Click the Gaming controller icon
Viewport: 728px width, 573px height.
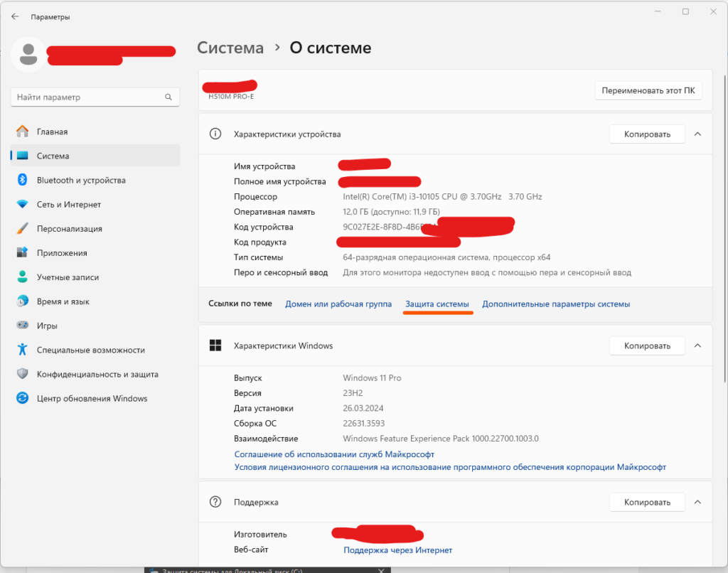point(22,325)
